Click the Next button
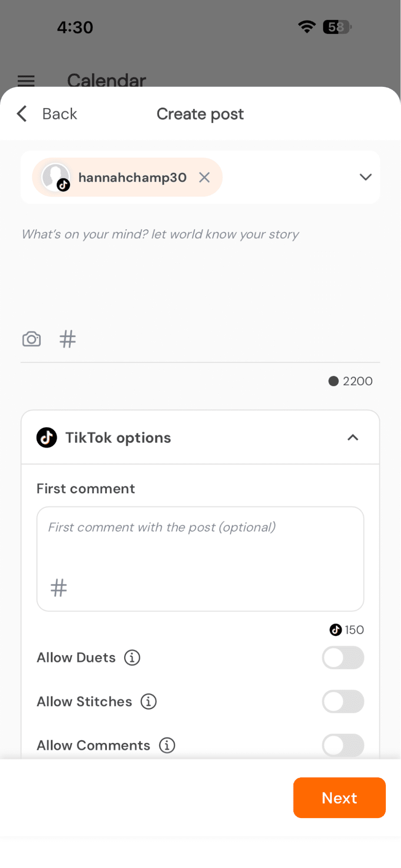 (339, 798)
